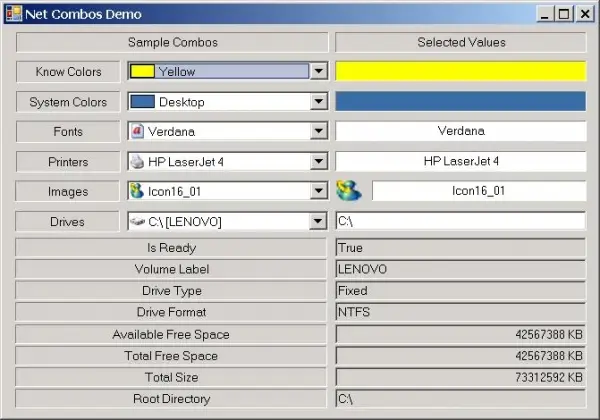Click the Available Free Space value 42567388 KB
Image resolution: width=600 pixels, height=420 pixels.
pyautogui.click(x=461, y=334)
